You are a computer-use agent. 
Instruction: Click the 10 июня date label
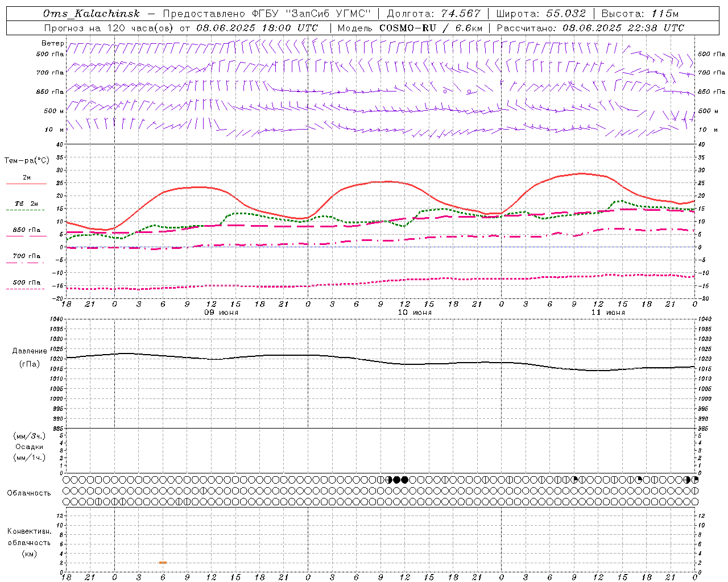[x=415, y=313]
